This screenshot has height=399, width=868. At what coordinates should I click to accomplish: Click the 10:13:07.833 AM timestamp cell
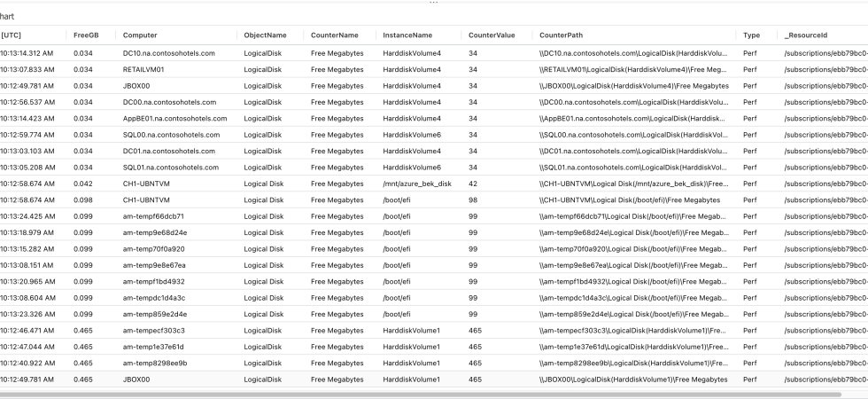click(x=27, y=69)
